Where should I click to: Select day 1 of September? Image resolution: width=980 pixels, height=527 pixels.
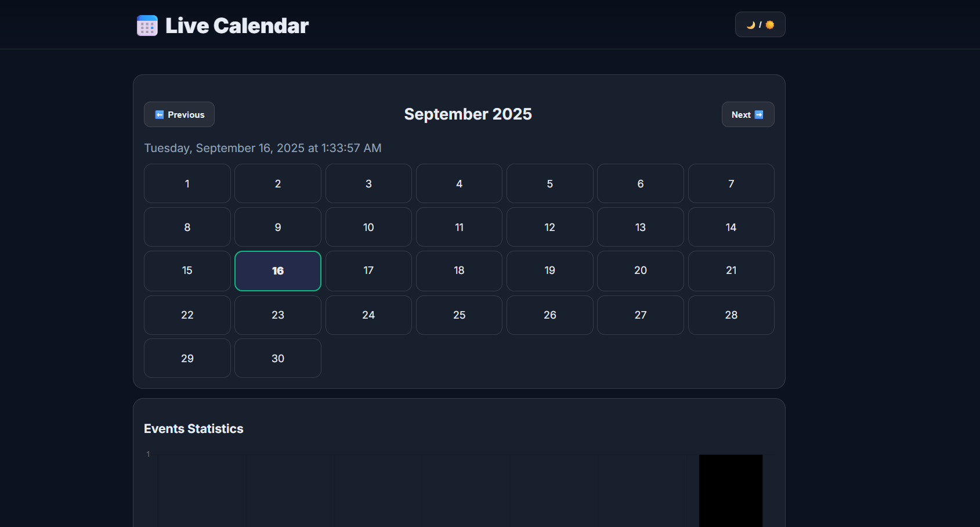[187, 183]
